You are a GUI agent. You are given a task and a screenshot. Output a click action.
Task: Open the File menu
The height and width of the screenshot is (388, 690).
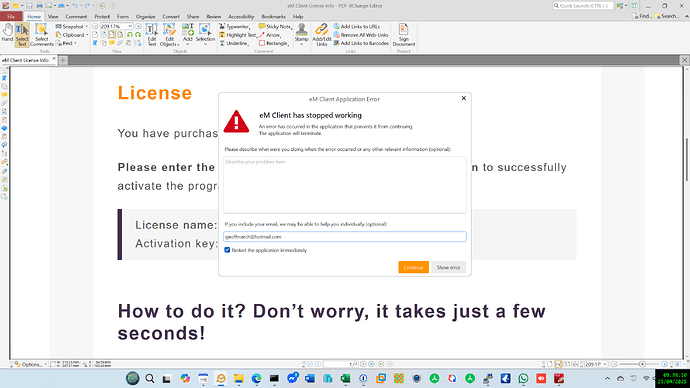(11, 16)
